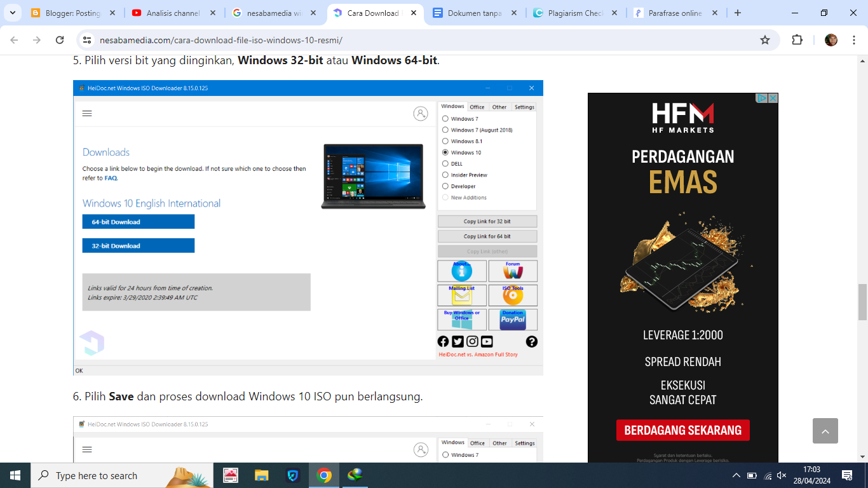Click the scroll-to-top arrow button

tap(825, 431)
